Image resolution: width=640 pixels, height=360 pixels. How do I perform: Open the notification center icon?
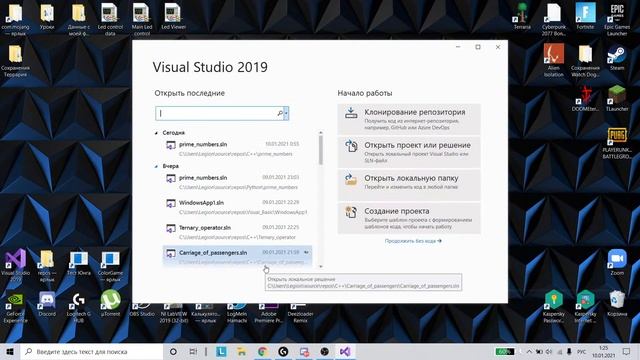pyautogui.click(x=627, y=351)
